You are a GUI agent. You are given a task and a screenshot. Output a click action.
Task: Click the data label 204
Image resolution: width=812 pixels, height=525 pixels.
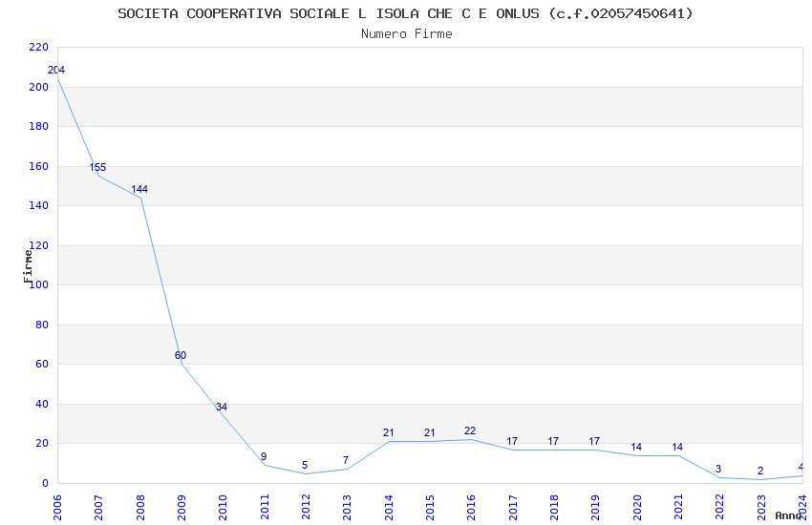56,70
